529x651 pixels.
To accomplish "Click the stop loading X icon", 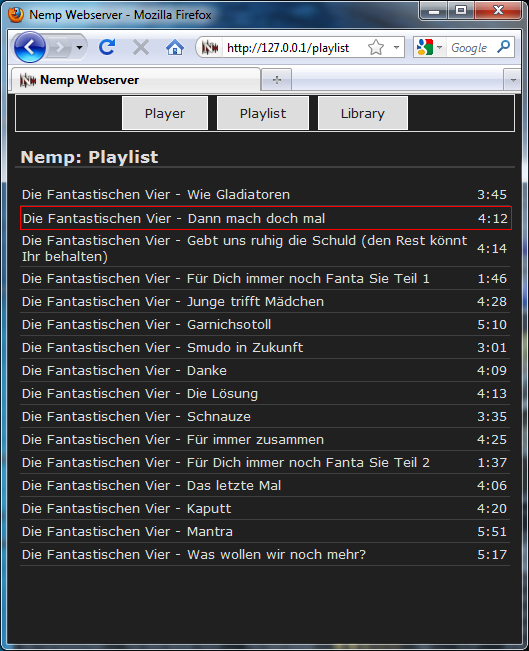I will click(141, 47).
